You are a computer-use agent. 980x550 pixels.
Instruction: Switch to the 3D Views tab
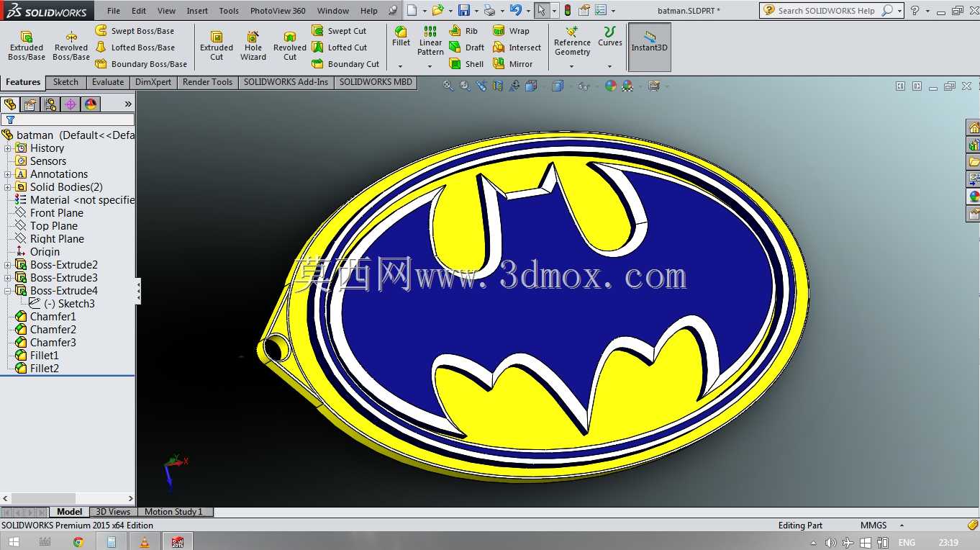(114, 512)
